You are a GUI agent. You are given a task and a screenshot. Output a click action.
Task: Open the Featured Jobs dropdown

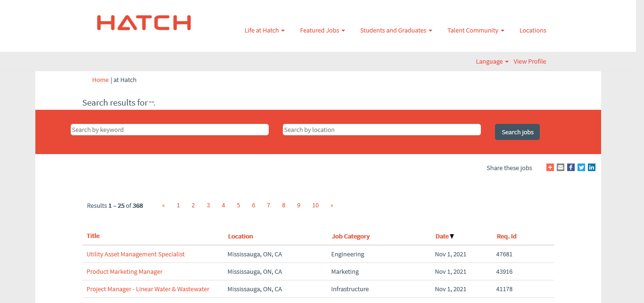coord(322,31)
